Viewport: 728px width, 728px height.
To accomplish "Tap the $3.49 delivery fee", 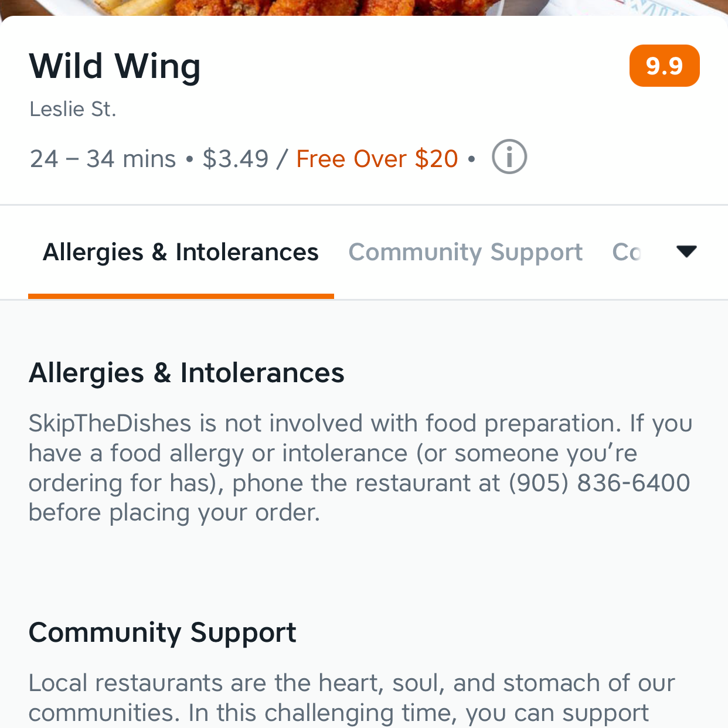I will pos(236,159).
